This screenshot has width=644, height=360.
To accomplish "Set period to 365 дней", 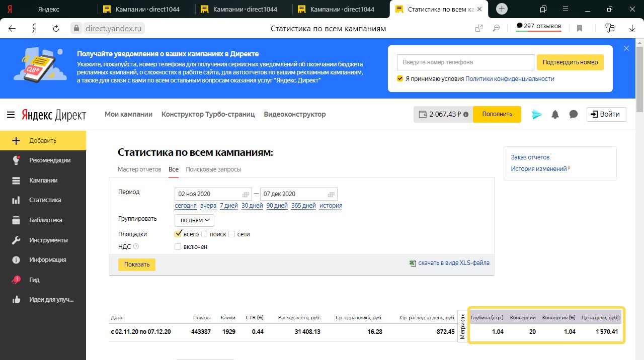I will (x=303, y=206).
